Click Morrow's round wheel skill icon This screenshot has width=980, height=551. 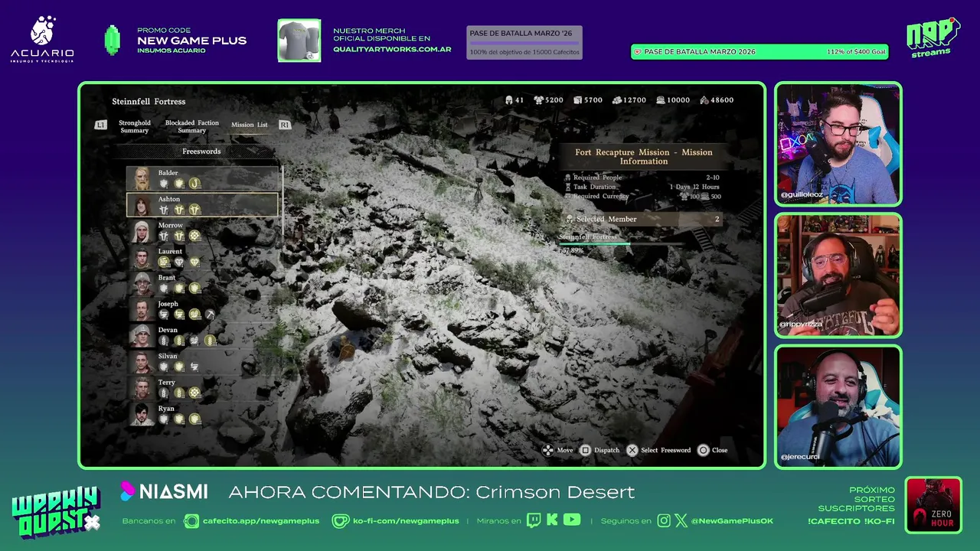[x=194, y=236]
